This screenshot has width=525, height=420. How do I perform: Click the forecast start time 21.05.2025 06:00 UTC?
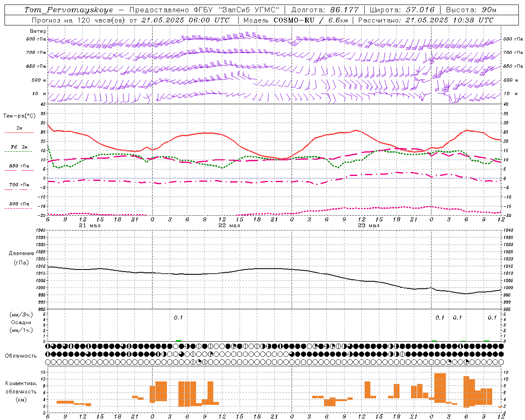(x=185, y=20)
